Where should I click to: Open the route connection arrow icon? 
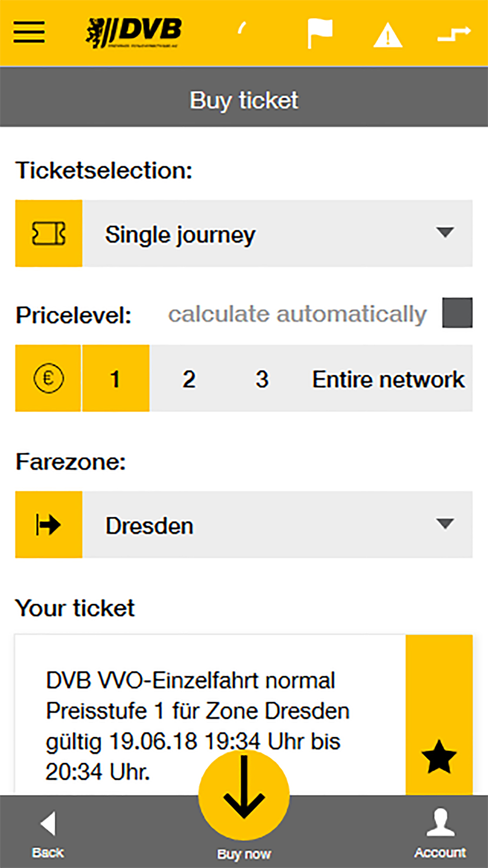(454, 34)
